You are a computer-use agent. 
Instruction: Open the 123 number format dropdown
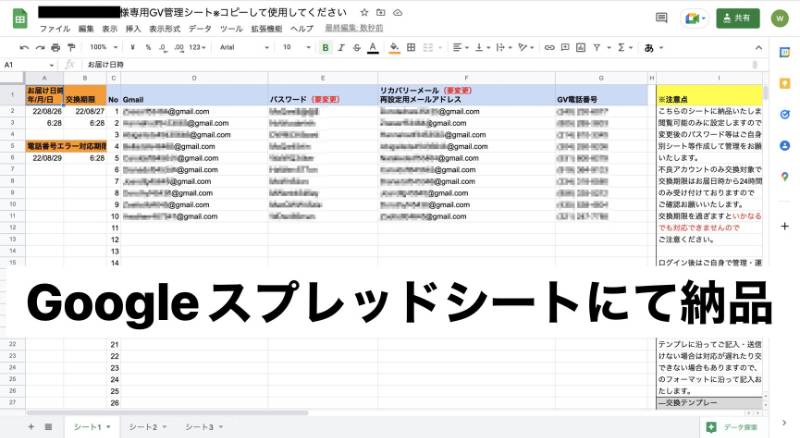(197, 47)
